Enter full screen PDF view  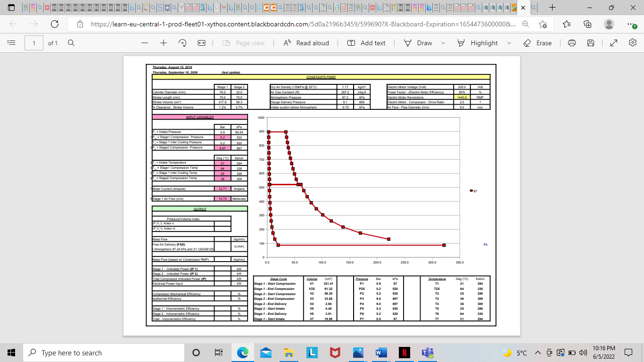tap(614, 43)
